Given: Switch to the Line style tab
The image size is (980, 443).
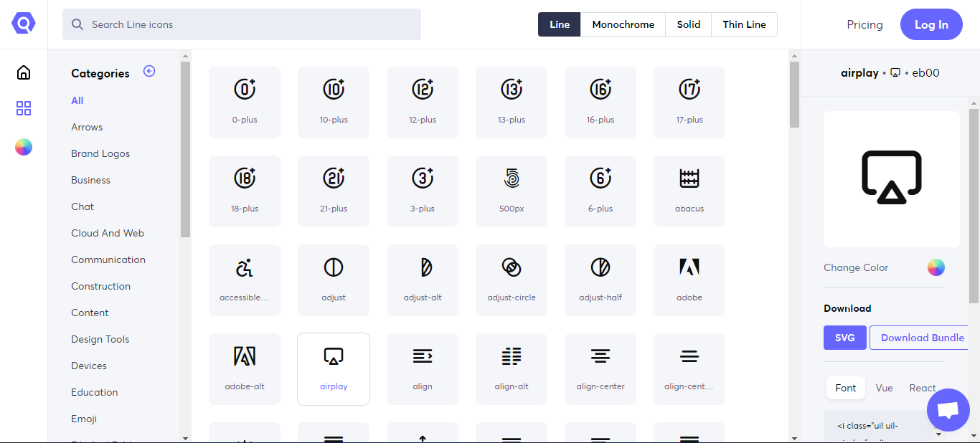Looking at the screenshot, I should point(560,24).
